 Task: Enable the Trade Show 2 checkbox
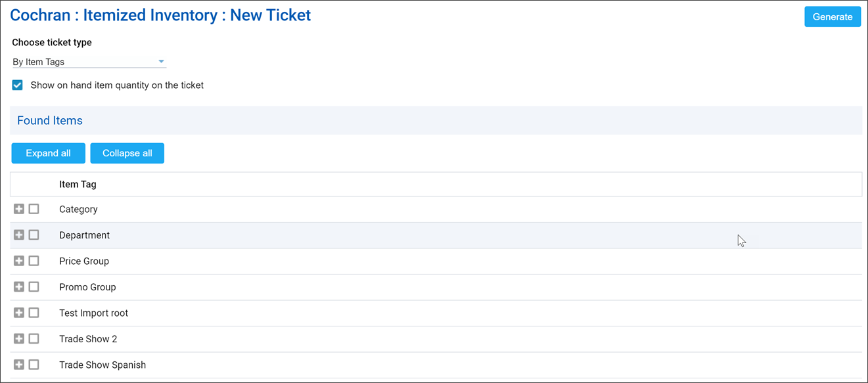[34, 338]
